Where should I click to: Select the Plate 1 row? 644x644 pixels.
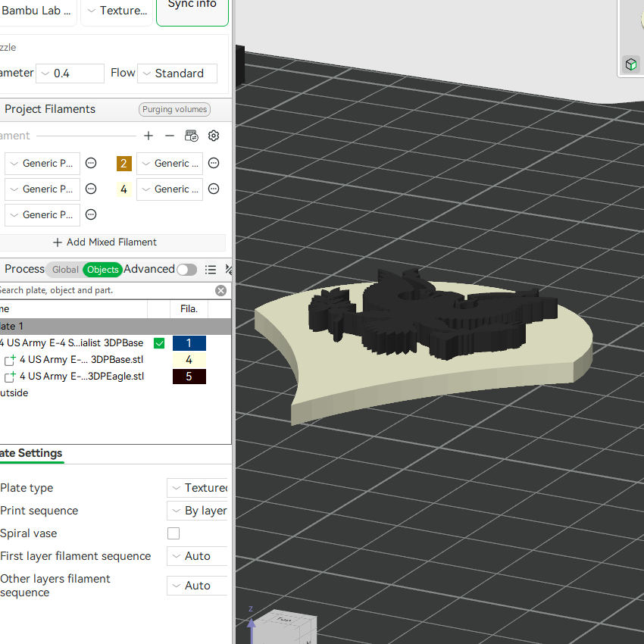tap(115, 327)
